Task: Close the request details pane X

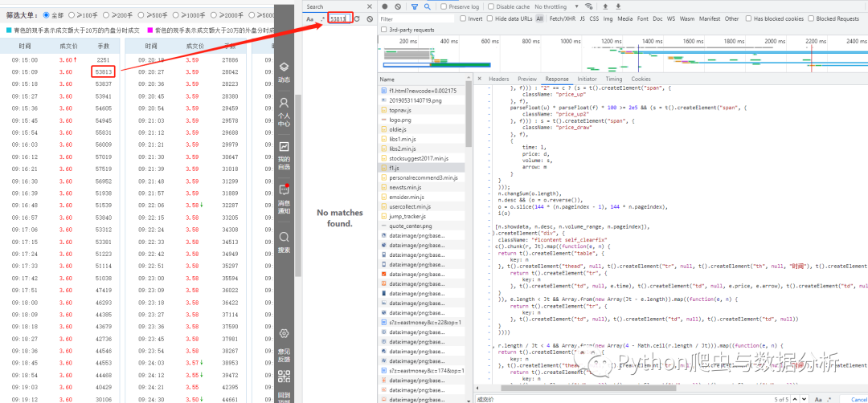Action: coord(479,79)
